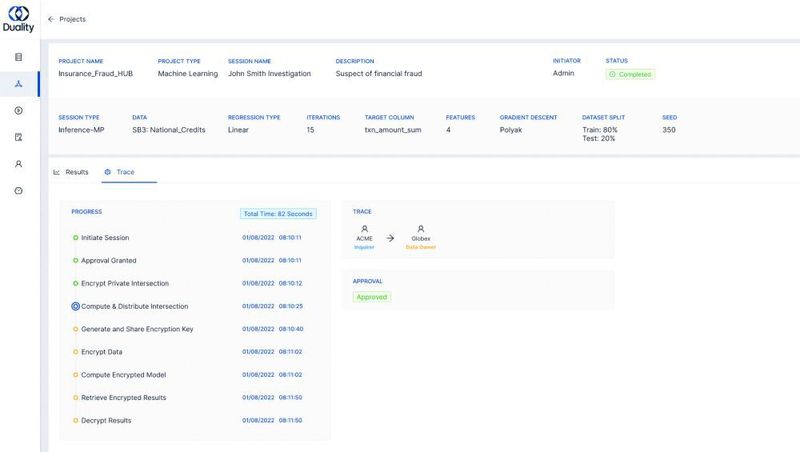The width and height of the screenshot is (800, 452).
Task: Open the Projects breadcrumb link
Action: coord(72,19)
